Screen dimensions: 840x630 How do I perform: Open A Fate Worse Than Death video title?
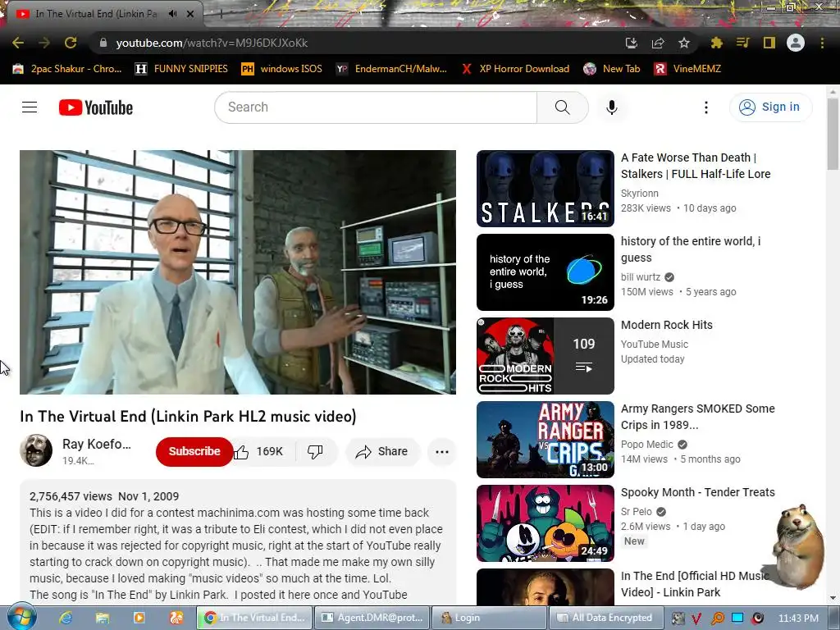[696, 166]
